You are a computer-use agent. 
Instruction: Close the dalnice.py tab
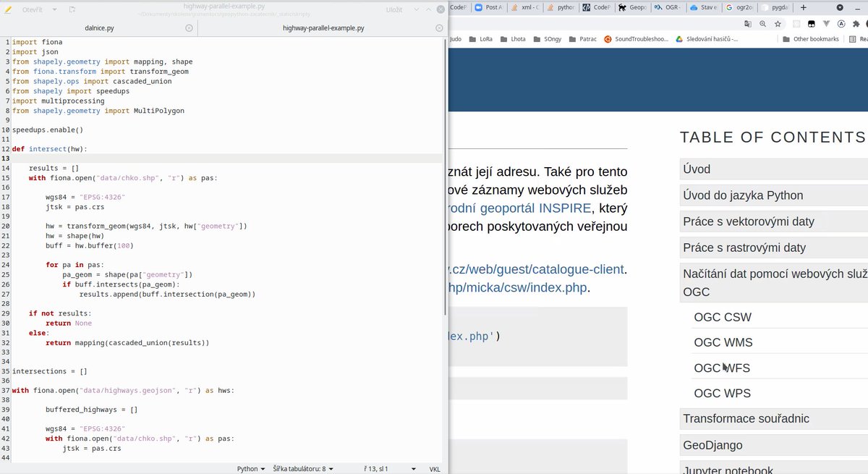point(189,27)
